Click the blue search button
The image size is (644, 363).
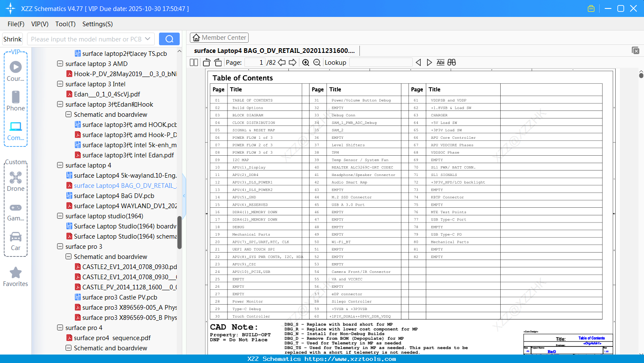click(x=169, y=39)
